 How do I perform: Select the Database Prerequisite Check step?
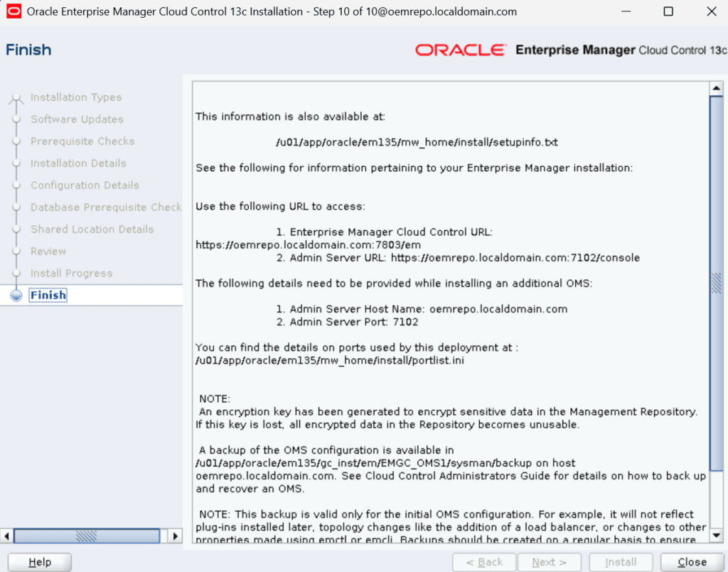[x=106, y=207]
